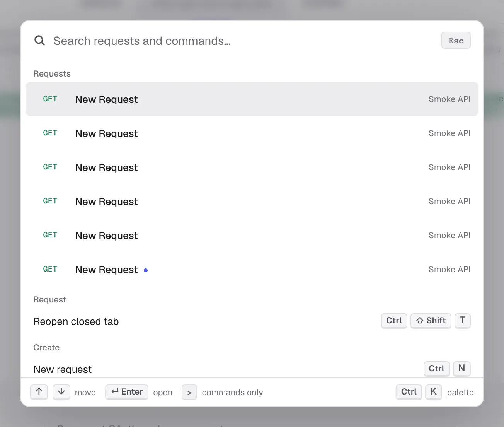Open the highlighted New Request entry
This screenshot has width=504, height=427.
[252, 99]
